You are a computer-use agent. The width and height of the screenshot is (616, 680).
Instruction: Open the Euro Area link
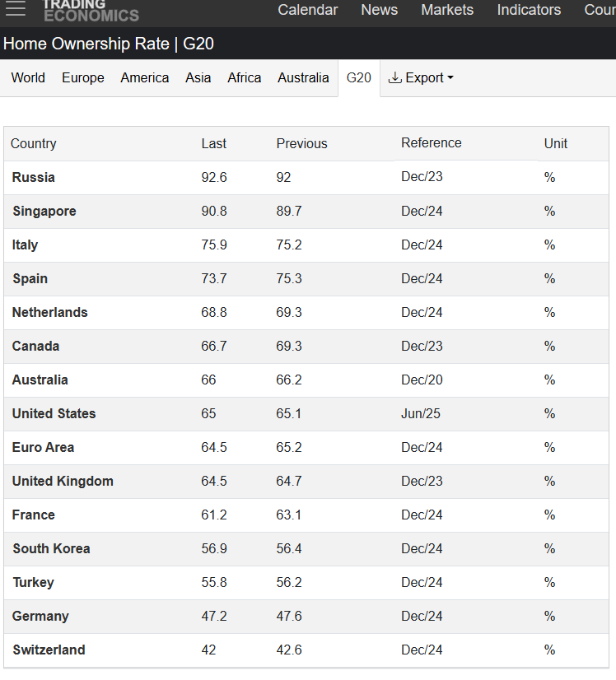point(43,447)
